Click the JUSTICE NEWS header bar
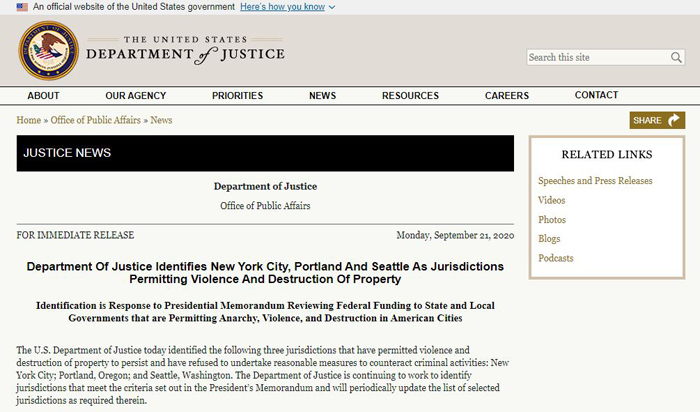 (265, 153)
